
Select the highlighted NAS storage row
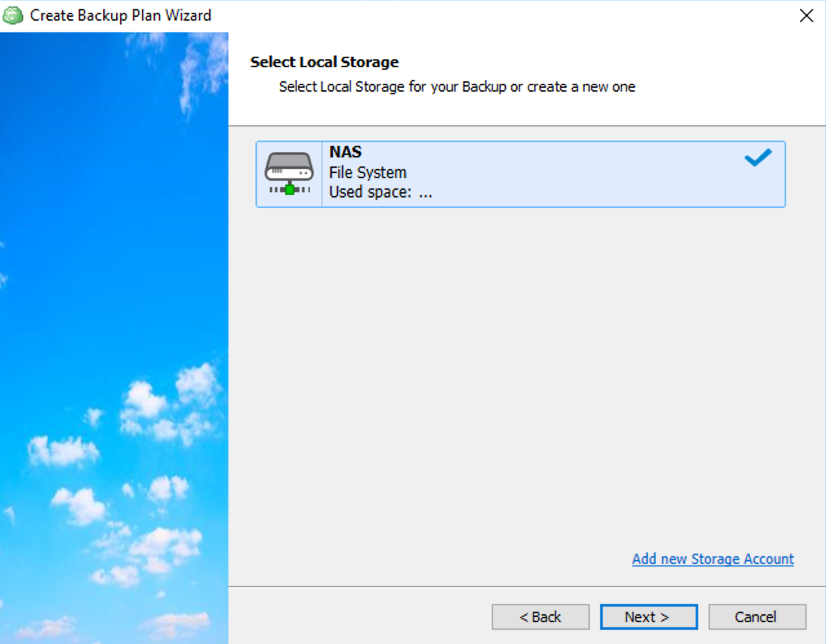coord(521,174)
